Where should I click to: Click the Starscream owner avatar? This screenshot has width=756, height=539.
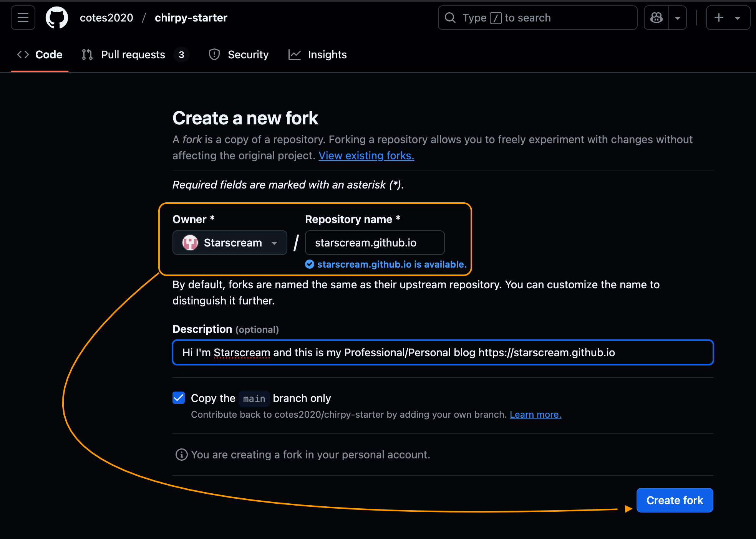coord(190,243)
